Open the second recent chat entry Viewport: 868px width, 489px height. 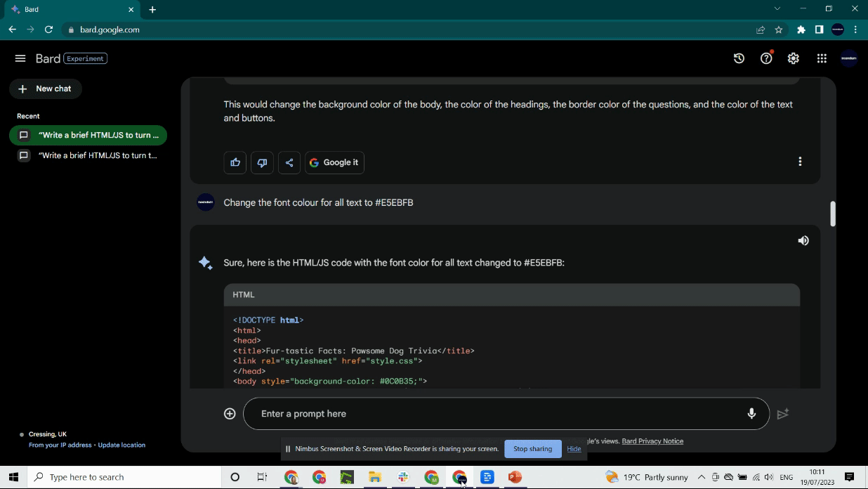coord(88,155)
